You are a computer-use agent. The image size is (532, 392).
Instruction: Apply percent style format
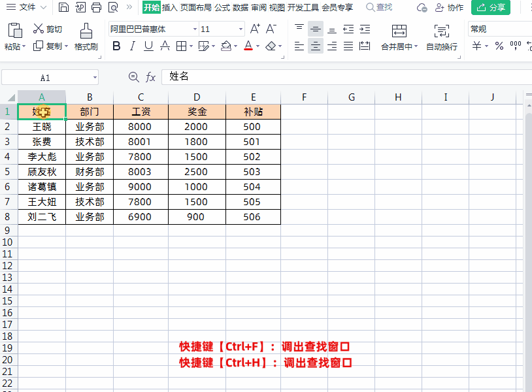499,46
